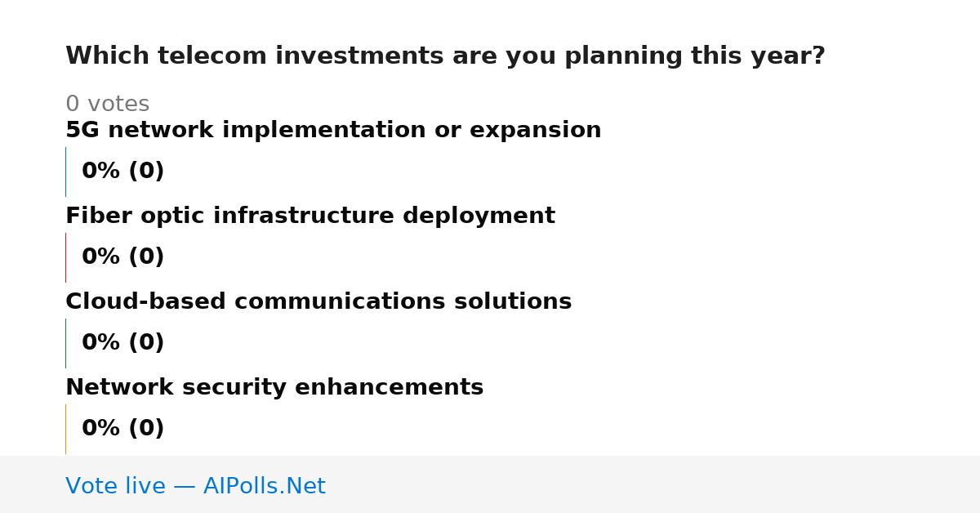Click the 0% (0) result under Cloud-based communications
This screenshot has height=513, width=980.
click(x=122, y=343)
